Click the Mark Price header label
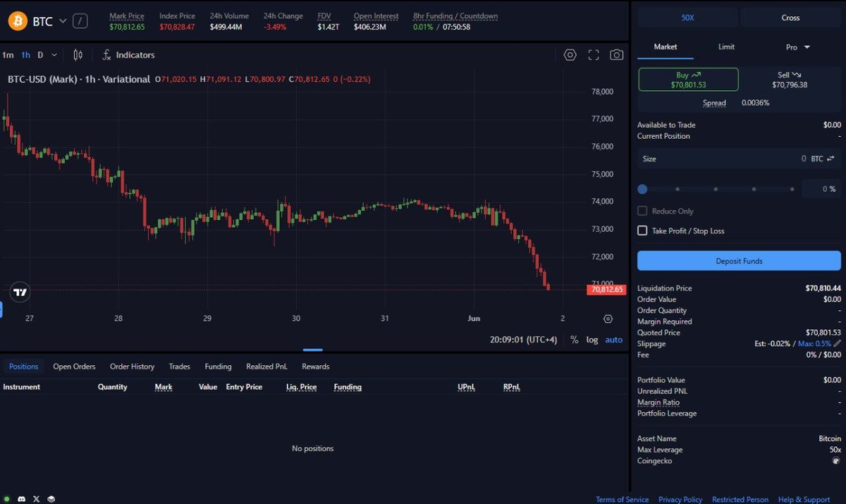This screenshot has height=504, width=846. coord(127,16)
